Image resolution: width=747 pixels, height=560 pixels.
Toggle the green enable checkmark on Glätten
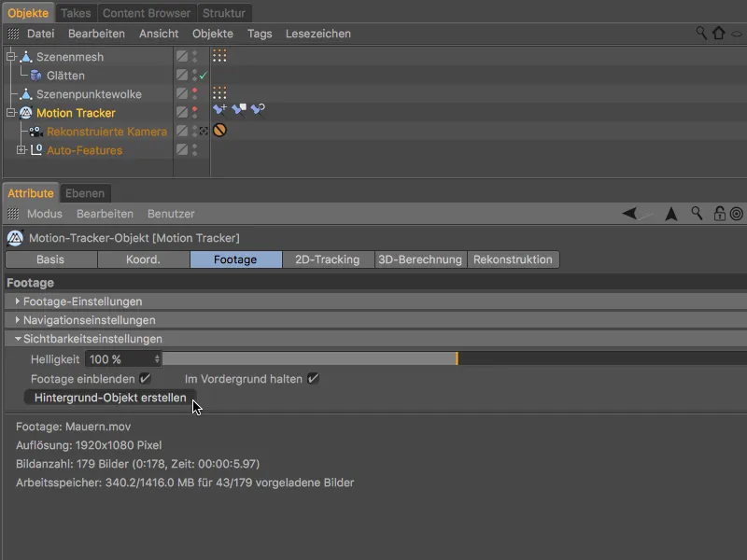204,76
